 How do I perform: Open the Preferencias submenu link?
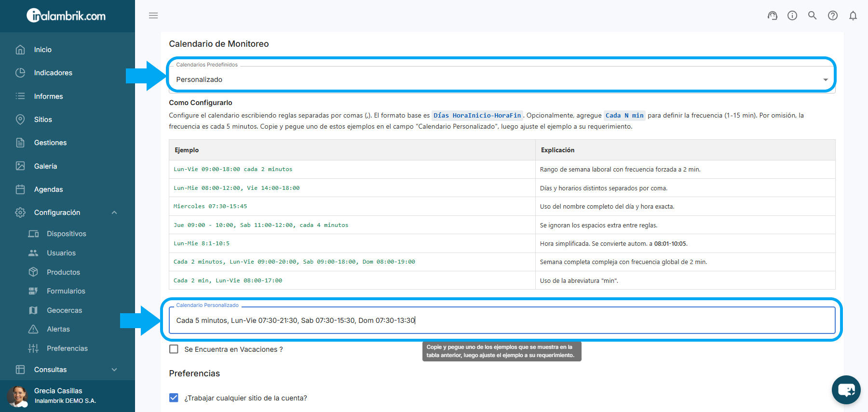68,348
